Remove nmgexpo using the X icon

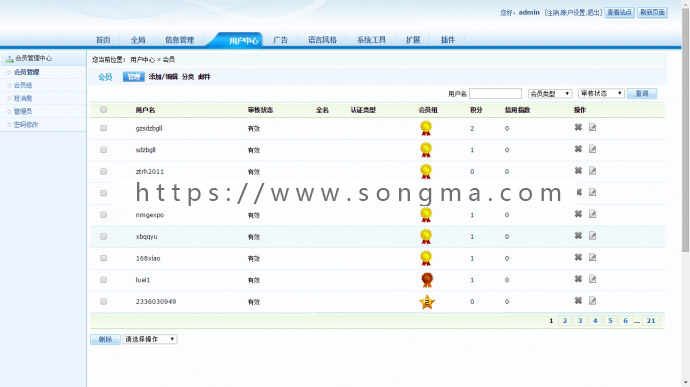(x=578, y=214)
